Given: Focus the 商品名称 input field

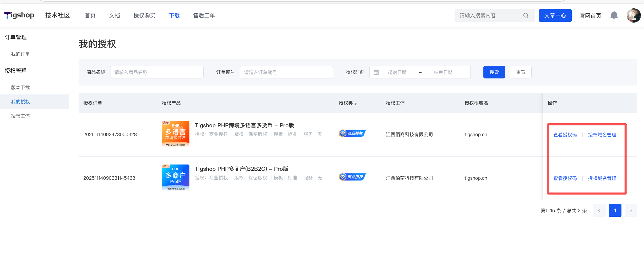Looking at the screenshot, I should [157, 72].
